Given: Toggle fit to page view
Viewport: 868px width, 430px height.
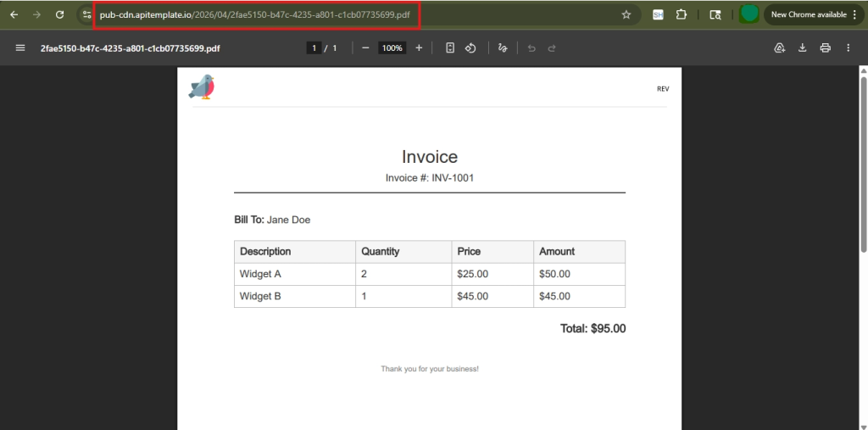Looking at the screenshot, I should [x=450, y=48].
